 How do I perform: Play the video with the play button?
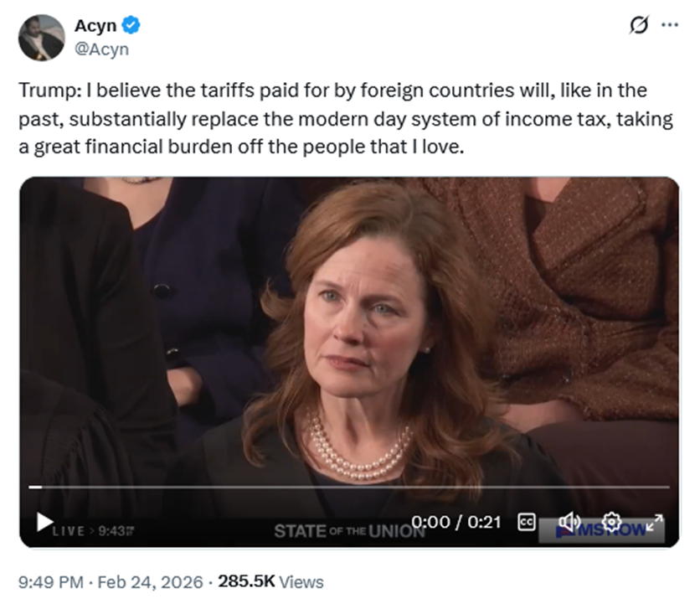(44, 521)
